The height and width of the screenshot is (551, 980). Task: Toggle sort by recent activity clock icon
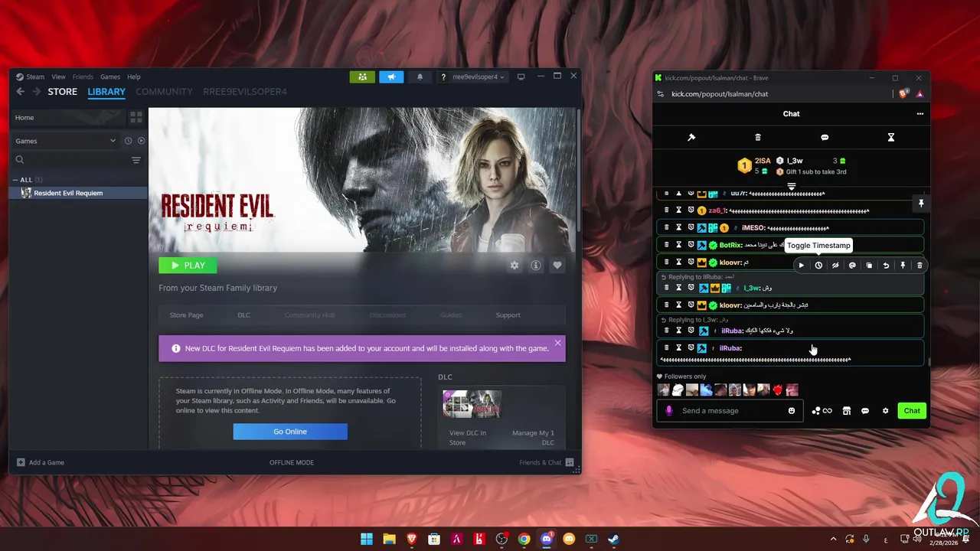point(129,141)
